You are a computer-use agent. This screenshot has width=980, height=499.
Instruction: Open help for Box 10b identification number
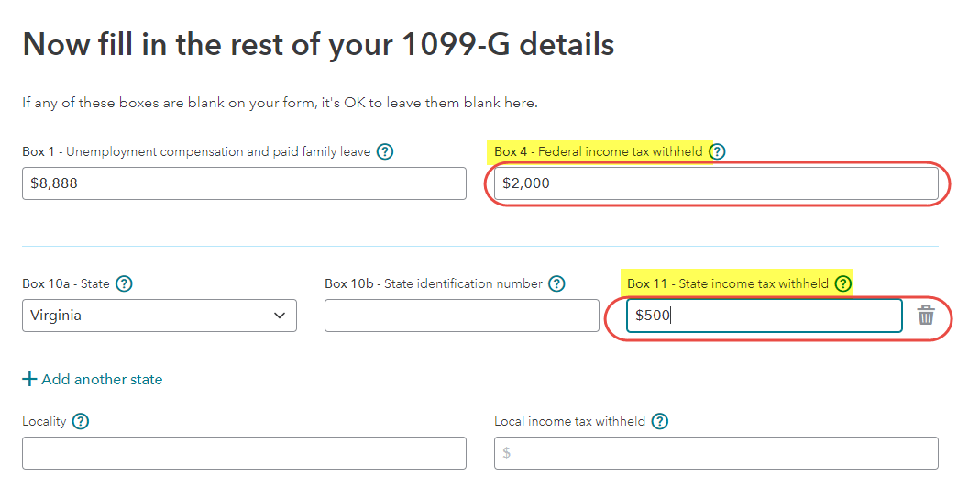click(556, 283)
